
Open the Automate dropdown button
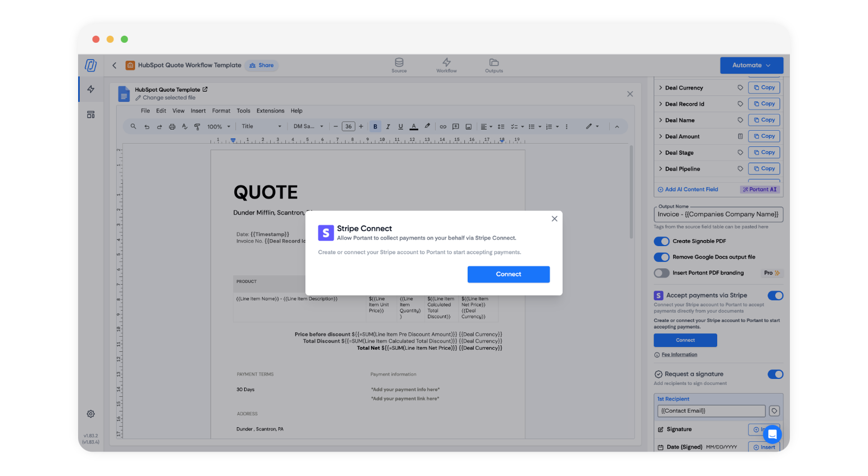pyautogui.click(x=751, y=65)
